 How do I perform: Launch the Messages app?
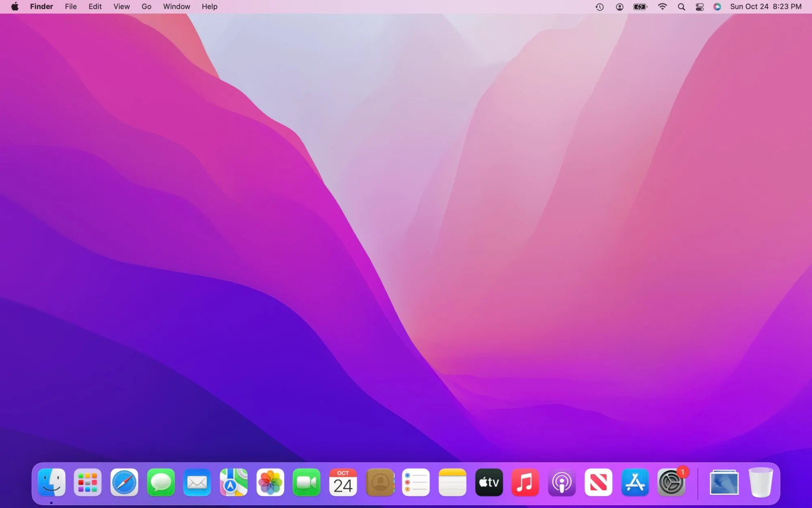coord(160,483)
